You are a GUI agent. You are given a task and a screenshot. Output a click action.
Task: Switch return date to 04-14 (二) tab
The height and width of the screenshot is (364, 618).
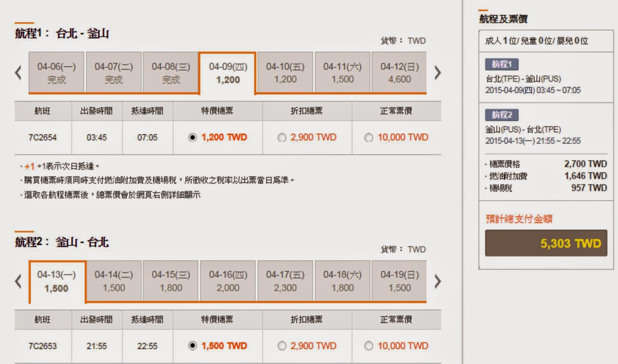[114, 281]
